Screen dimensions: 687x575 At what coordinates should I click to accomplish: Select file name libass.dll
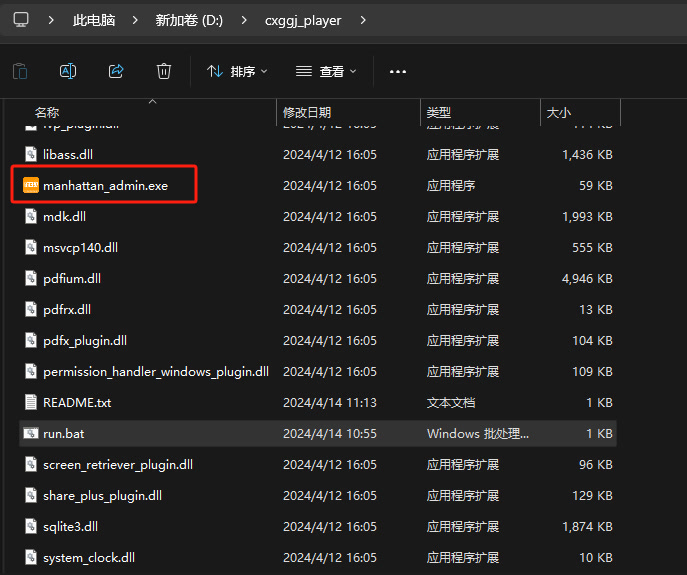[68, 155]
